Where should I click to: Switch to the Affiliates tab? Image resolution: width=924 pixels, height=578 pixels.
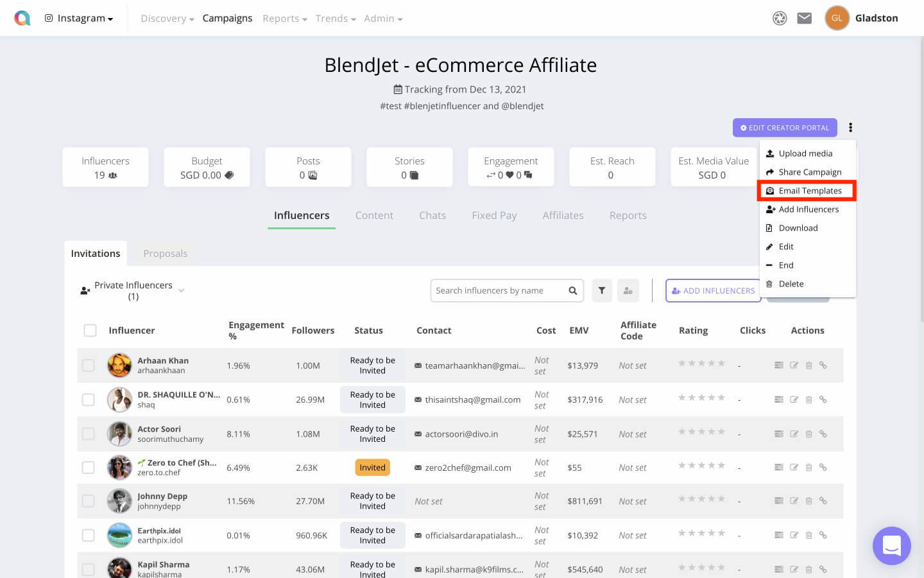563,215
